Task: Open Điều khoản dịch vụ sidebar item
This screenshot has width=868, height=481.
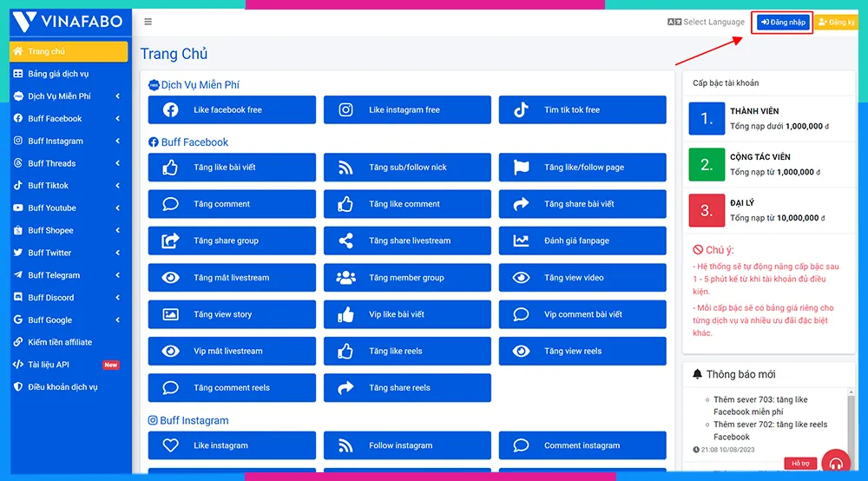Action: pyautogui.click(x=69, y=387)
